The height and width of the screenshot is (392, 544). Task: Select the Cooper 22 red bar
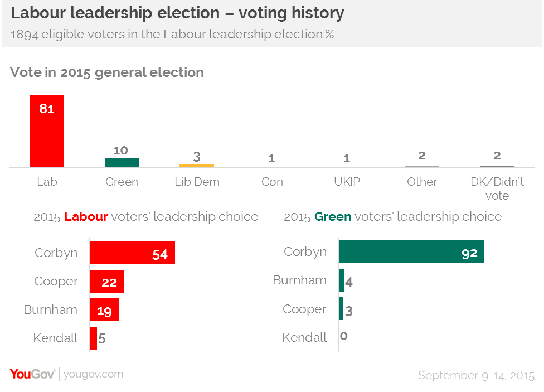[x=107, y=281]
